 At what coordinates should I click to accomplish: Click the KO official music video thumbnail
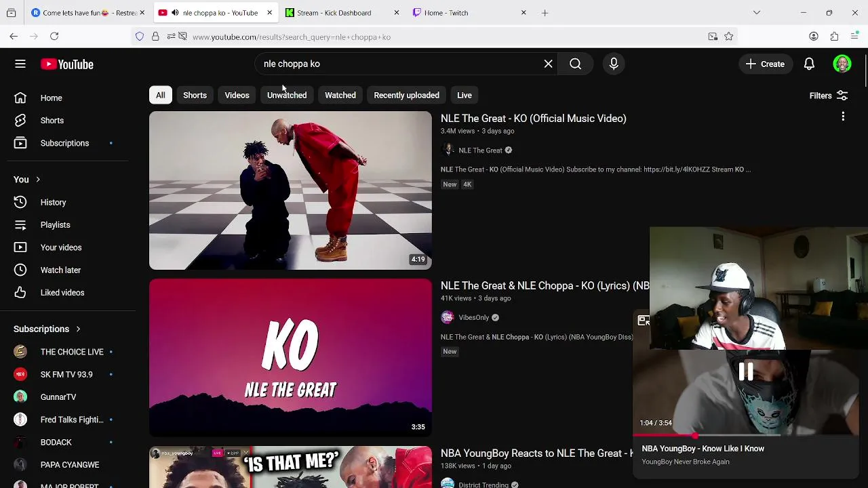tap(290, 190)
